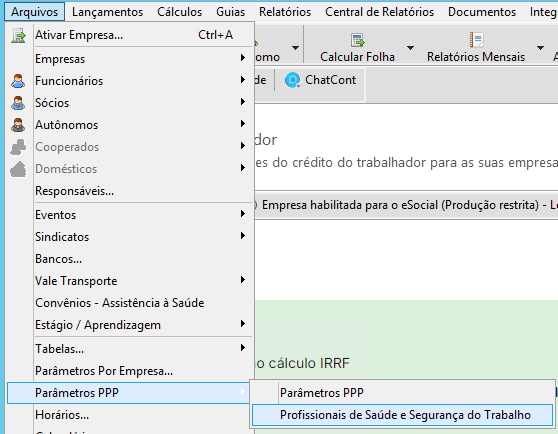
Task: Open the Central de Relatórios menu
Action: pyautogui.click(x=379, y=12)
